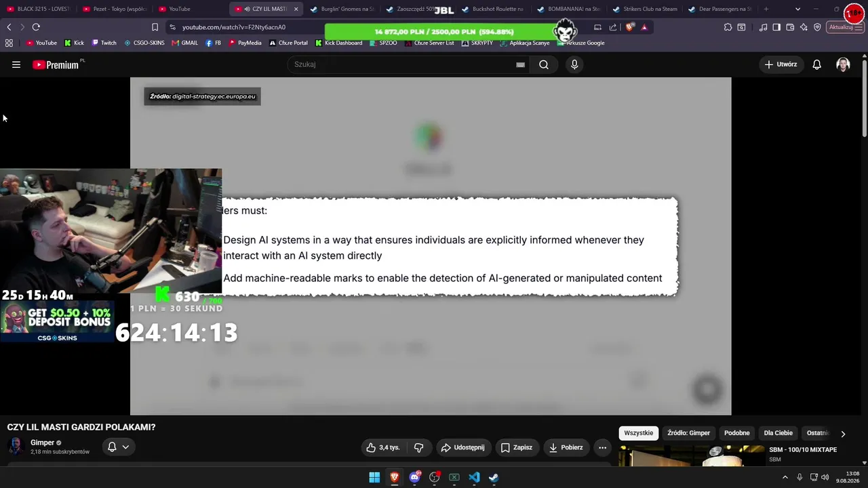Screen dimensions: 868x488
Task: Open the notification subscription dropdown next to Gimper
Action: point(118,447)
